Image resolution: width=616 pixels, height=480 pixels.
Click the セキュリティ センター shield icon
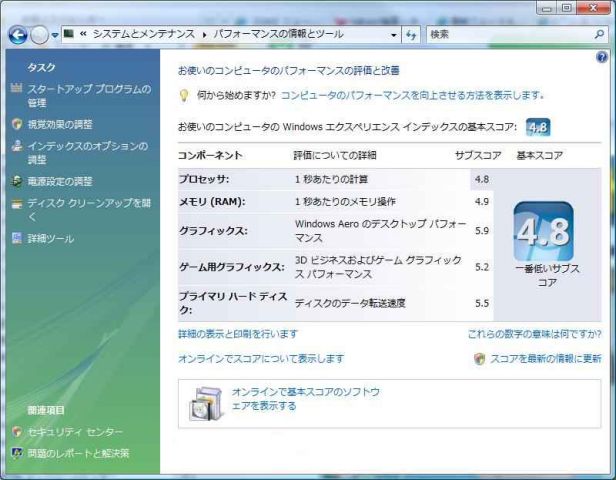[16, 431]
